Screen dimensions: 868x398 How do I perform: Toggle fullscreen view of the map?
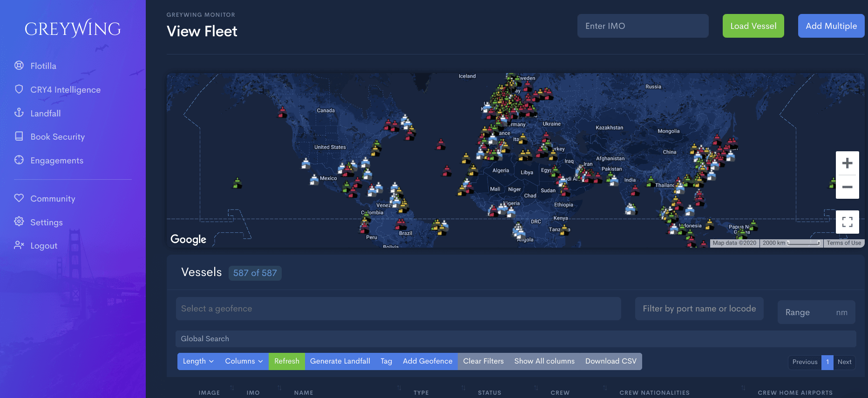(x=847, y=222)
